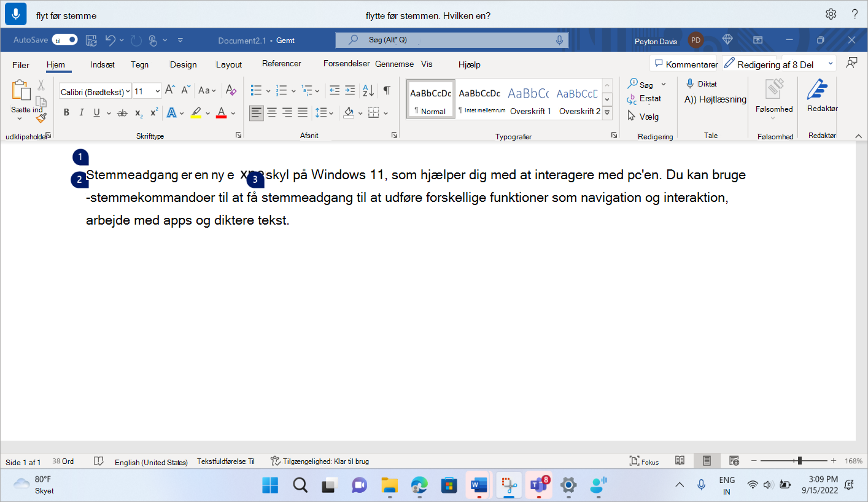This screenshot has width=868, height=502.
Task: Align text right
Action: tap(287, 113)
